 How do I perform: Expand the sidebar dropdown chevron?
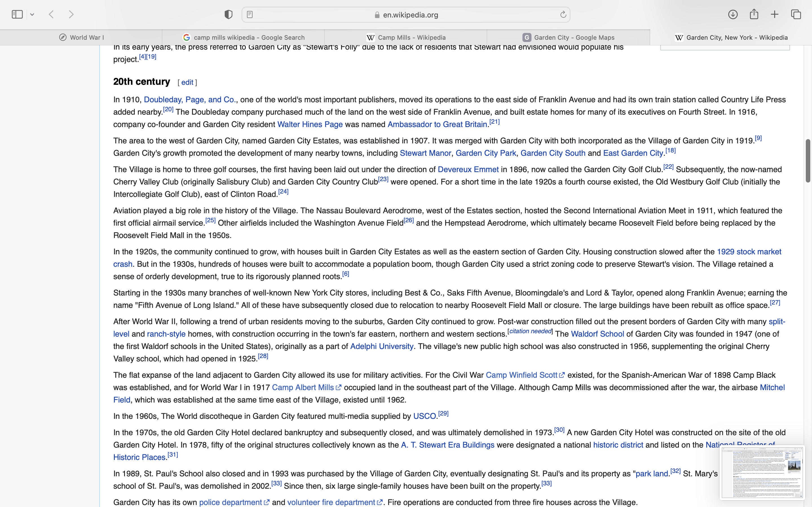(32, 14)
